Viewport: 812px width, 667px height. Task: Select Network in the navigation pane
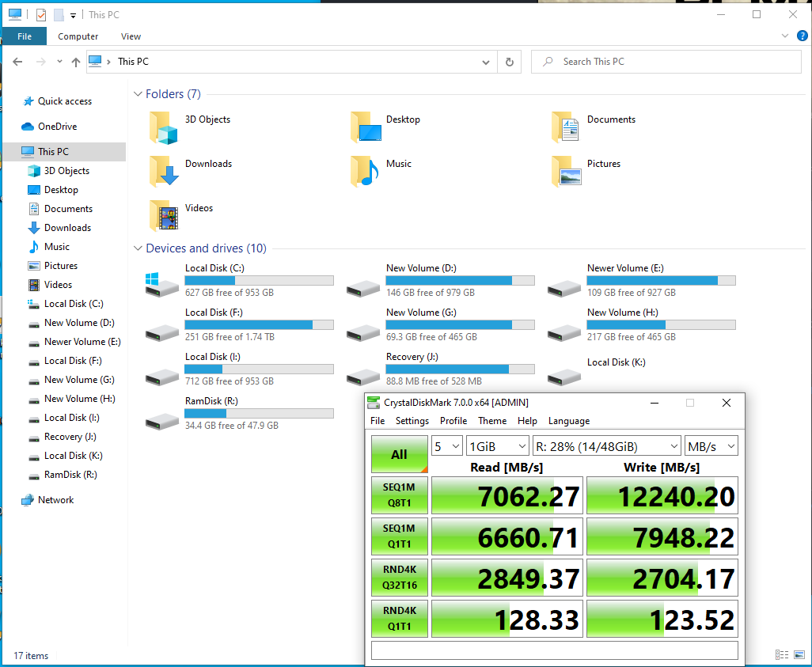[55, 500]
